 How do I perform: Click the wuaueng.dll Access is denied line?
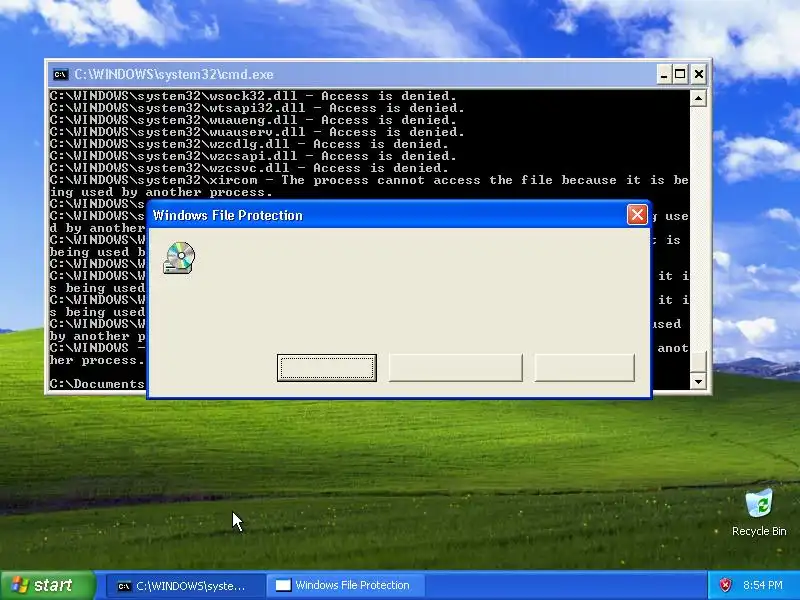[253, 120]
